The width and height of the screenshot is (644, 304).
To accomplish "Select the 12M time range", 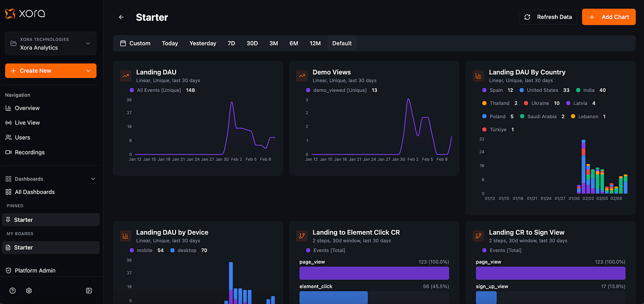I will (x=315, y=44).
